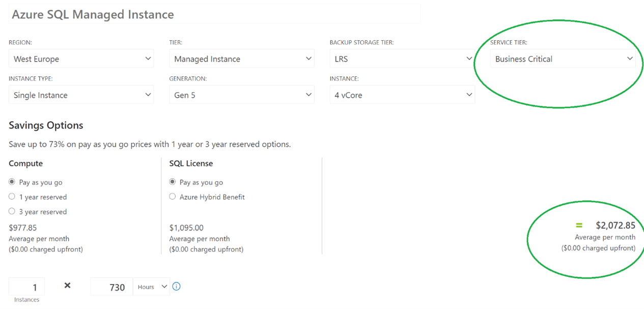Click the $1,095.00 SQL License cost

(186, 228)
